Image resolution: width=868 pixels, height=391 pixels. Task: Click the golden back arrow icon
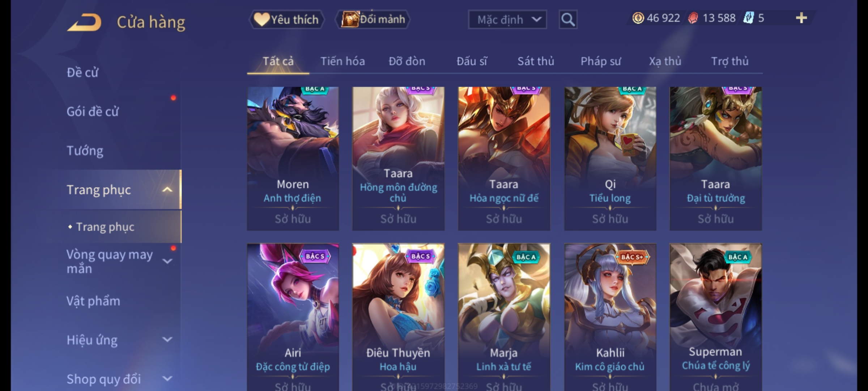click(84, 22)
